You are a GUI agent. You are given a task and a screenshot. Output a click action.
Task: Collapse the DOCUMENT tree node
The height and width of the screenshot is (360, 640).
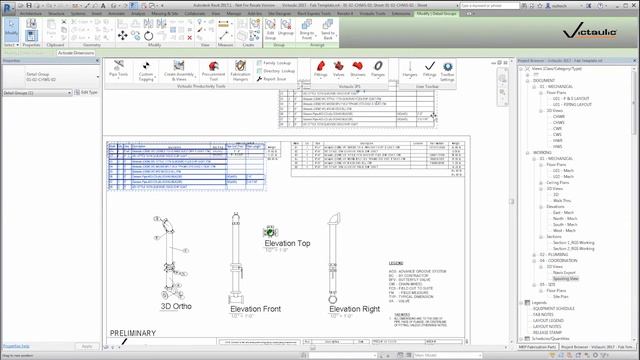coord(527,81)
